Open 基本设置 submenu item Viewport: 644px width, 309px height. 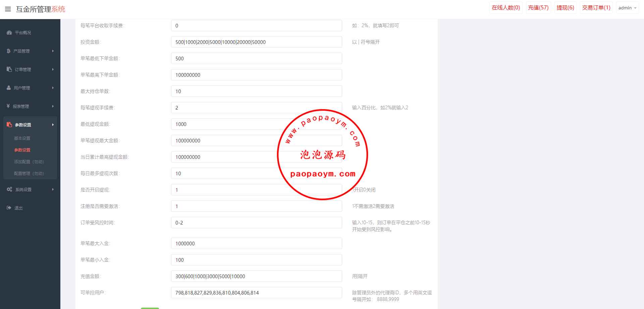22,138
